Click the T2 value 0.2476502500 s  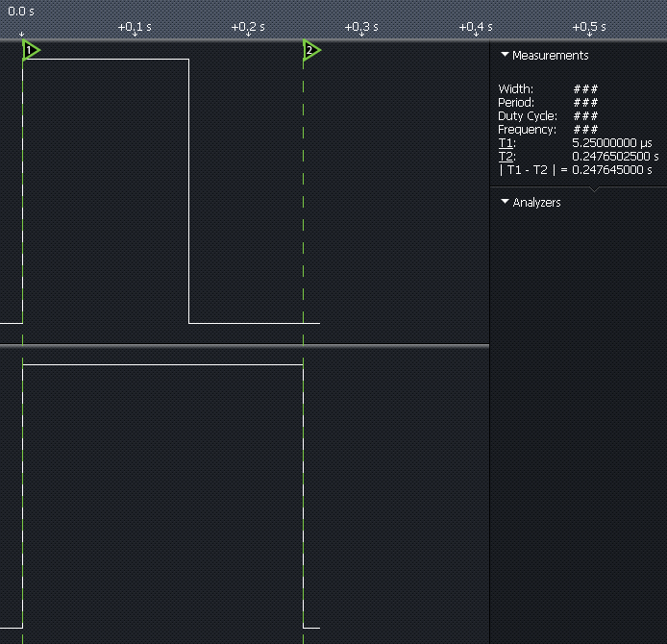coord(615,157)
